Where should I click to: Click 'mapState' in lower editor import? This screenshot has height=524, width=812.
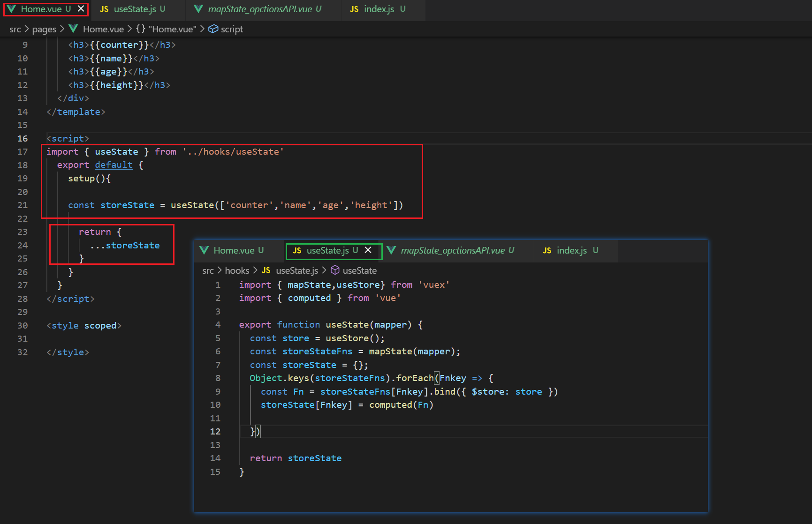[309, 285]
